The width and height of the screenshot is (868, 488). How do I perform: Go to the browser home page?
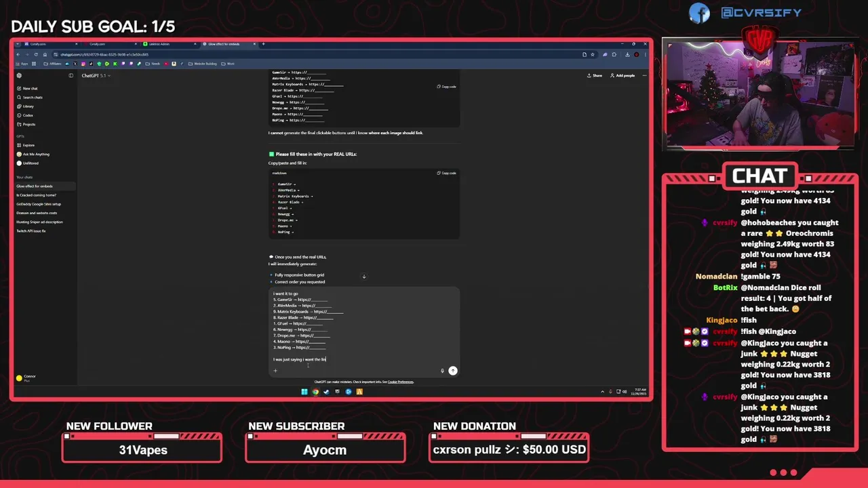pyautogui.click(x=45, y=54)
